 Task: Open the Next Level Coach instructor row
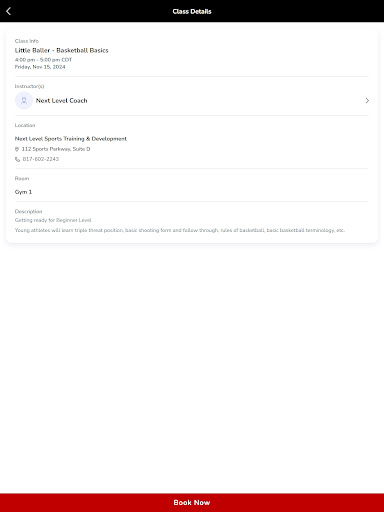pos(192,100)
